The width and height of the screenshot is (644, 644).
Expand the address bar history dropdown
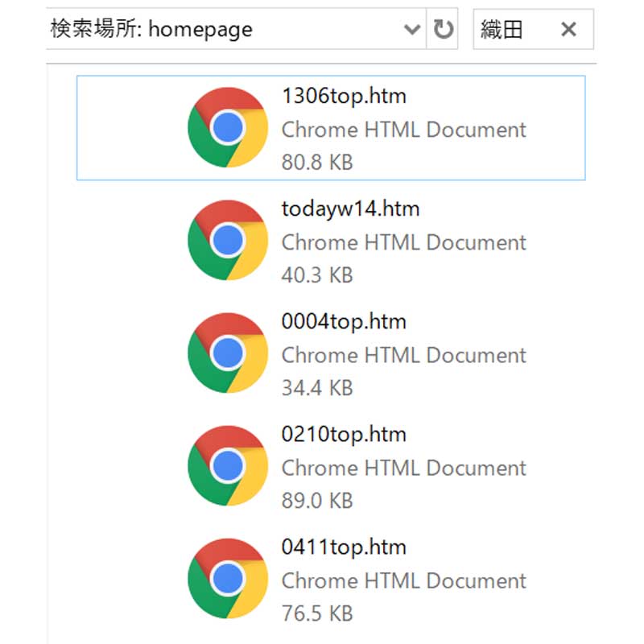(x=412, y=29)
